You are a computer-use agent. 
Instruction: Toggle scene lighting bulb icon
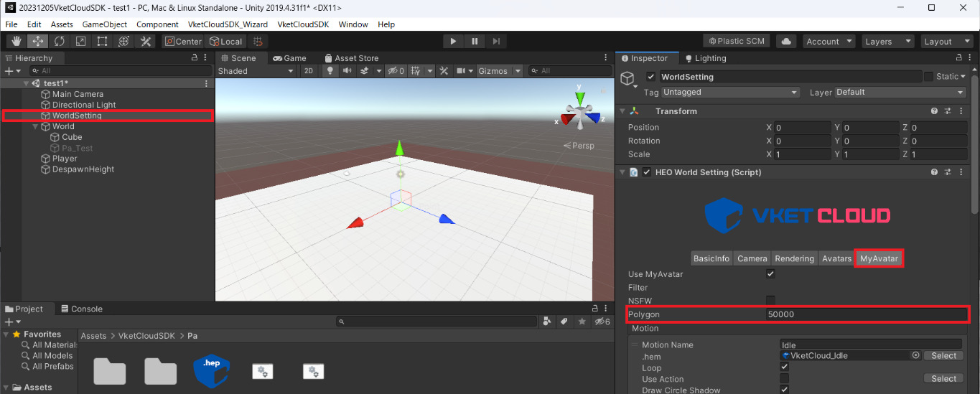(x=330, y=71)
